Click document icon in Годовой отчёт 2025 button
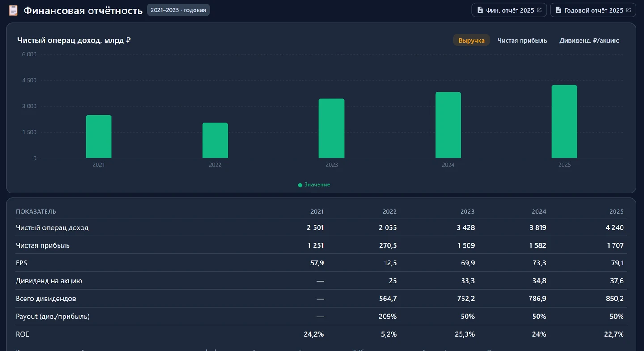The width and height of the screenshot is (644, 351). [558, 10]
